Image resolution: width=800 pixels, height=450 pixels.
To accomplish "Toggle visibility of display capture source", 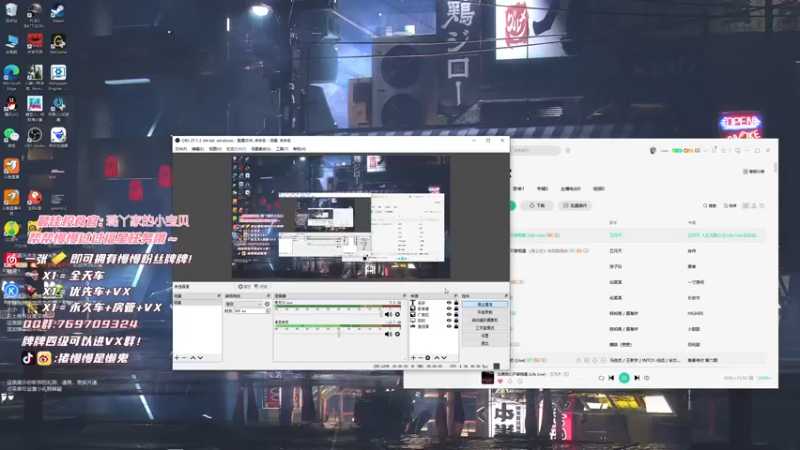I will pyautogui.click(x=449, y=321).
